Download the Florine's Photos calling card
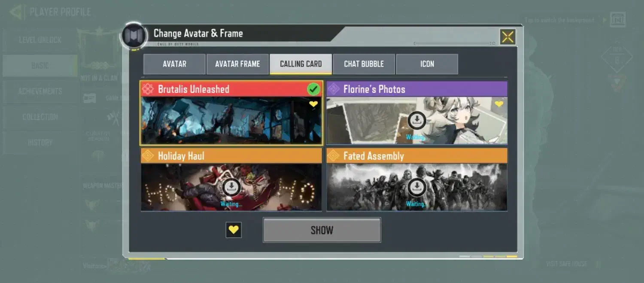This screenshot has width=644, height=283. 416,121
